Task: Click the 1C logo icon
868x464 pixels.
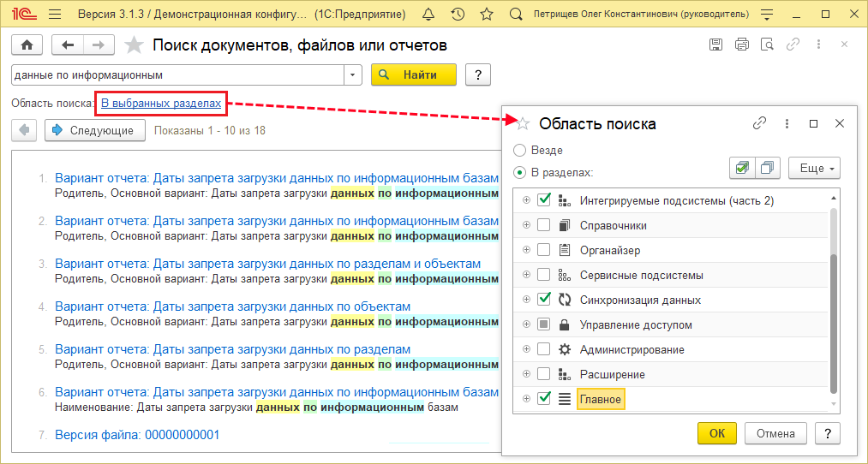Action: tap(26, 15)
